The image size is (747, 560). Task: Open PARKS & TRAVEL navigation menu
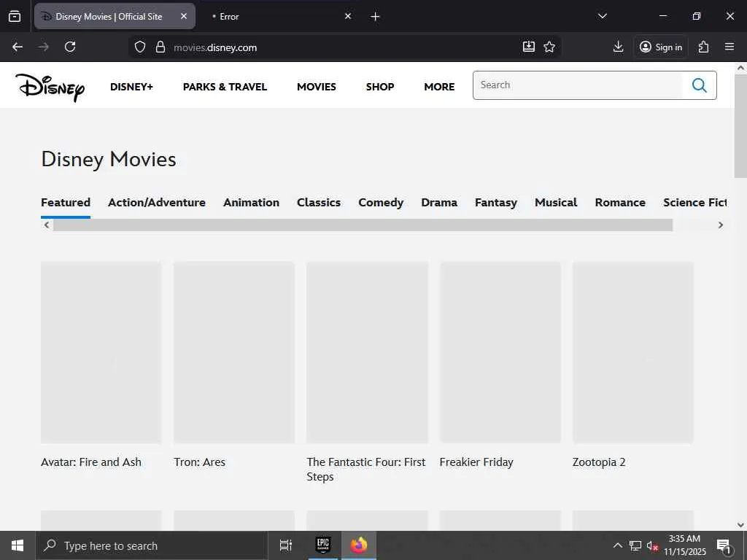[x=225, y=87]
